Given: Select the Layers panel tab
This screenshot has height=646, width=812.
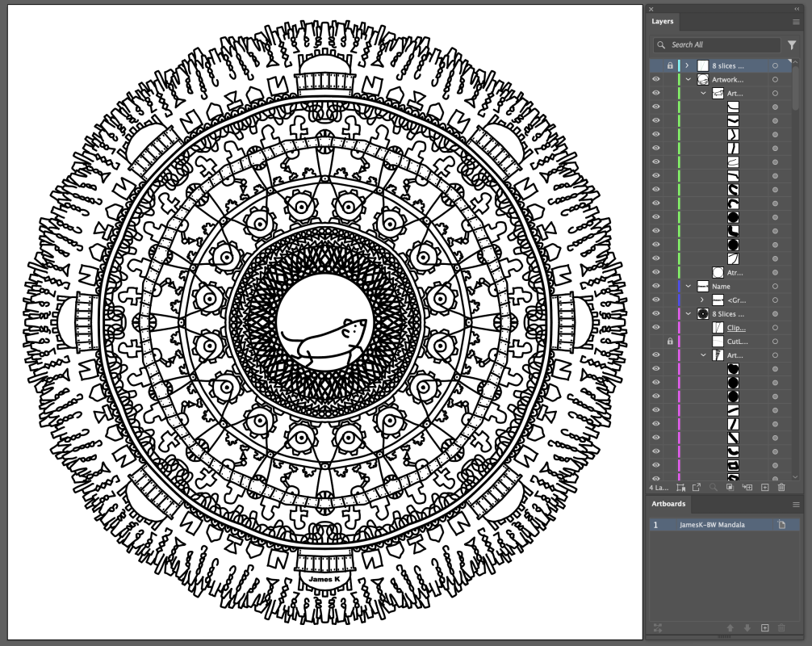Looking at the screenshot, I should pyautogui.click(x=663, y=22).
